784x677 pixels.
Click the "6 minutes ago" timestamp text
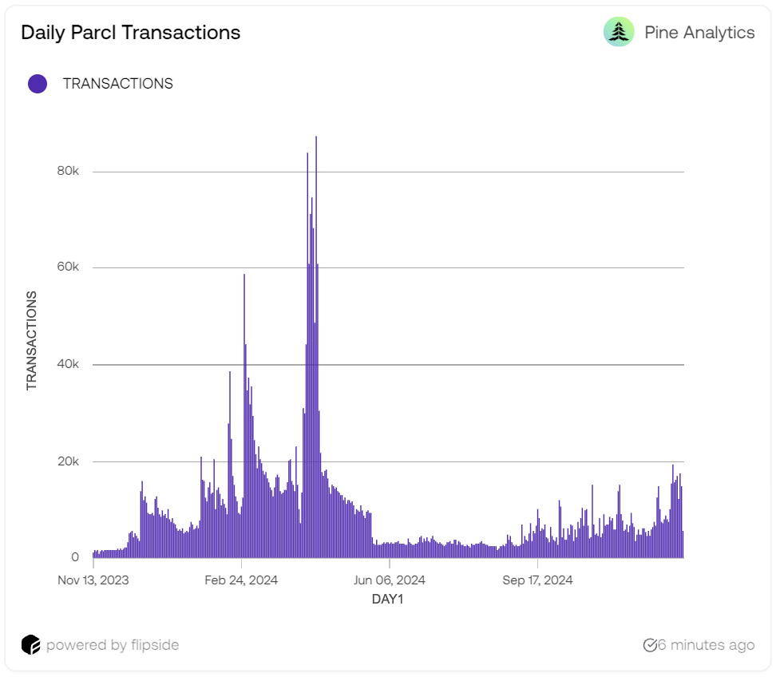point(706,644)
